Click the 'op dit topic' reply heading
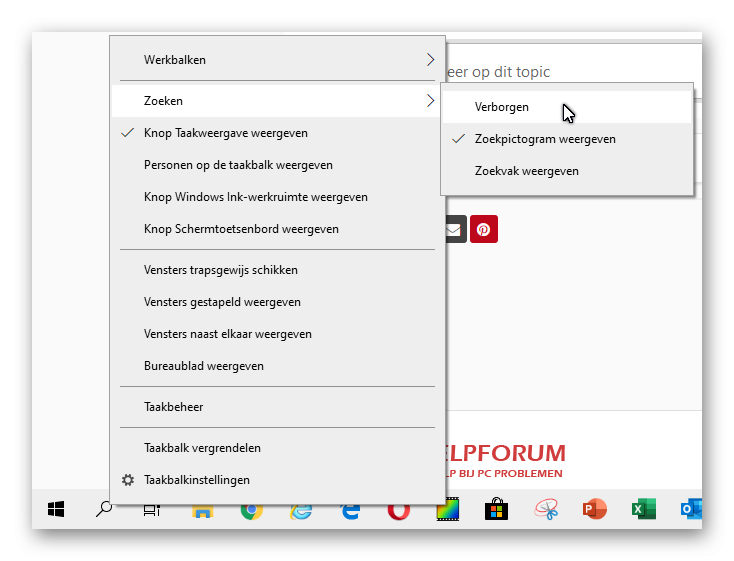Viewport: 734px width, 561px height. coord(510,72)
